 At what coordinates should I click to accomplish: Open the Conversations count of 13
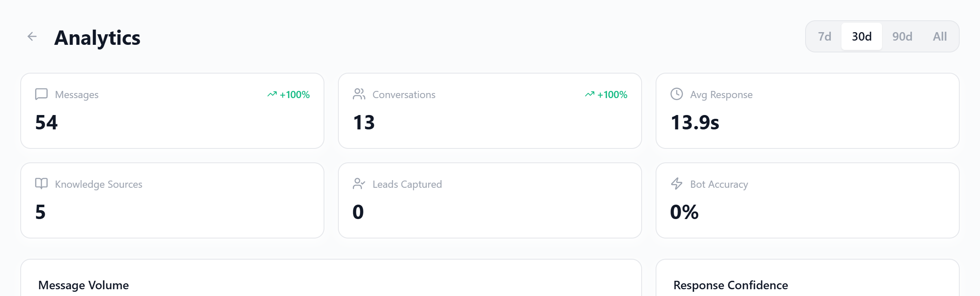(364, 123)
